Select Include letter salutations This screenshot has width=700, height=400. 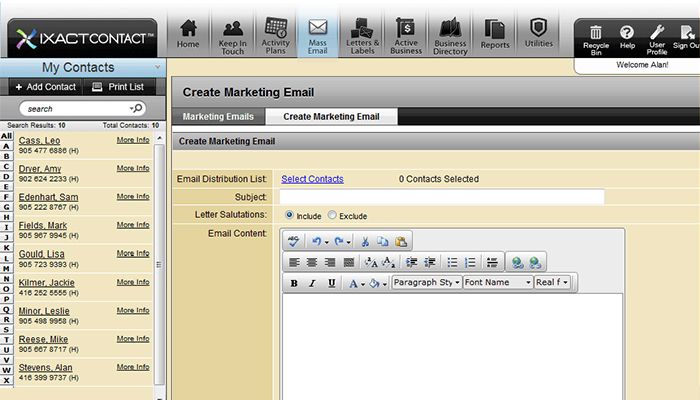tap(289, 215)
